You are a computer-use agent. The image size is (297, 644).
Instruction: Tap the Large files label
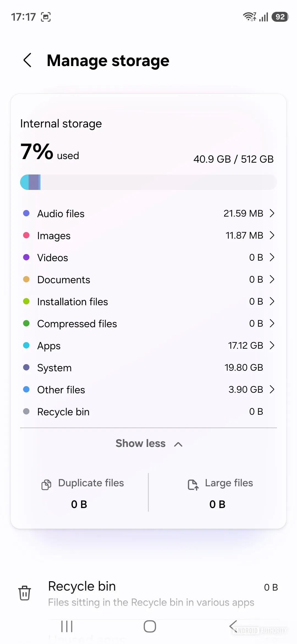pos(229,483)
